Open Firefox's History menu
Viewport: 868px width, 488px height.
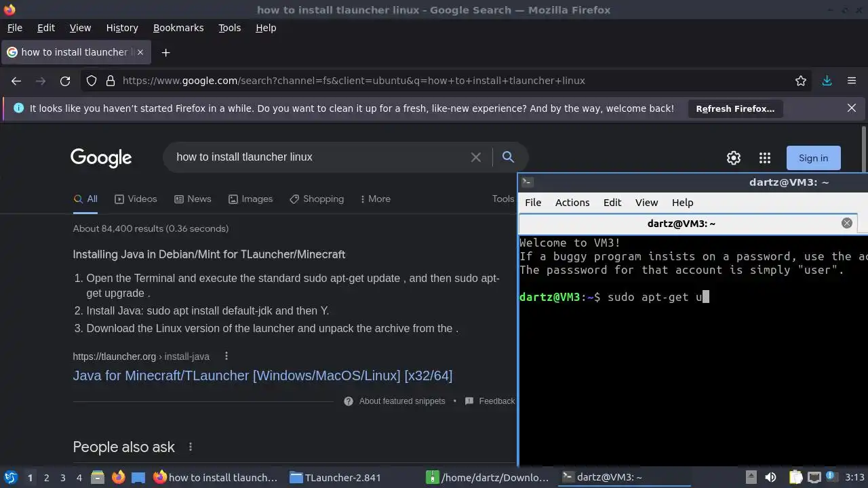coord(122,28)
